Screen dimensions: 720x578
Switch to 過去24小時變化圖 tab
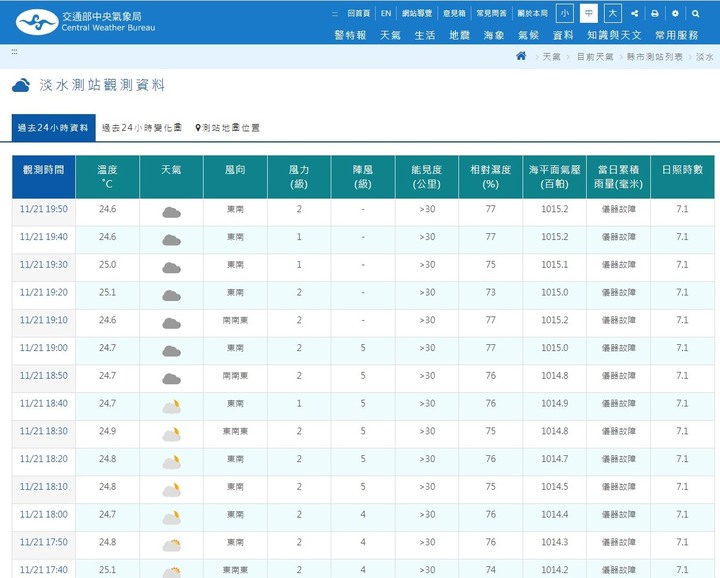coord(142,128)
